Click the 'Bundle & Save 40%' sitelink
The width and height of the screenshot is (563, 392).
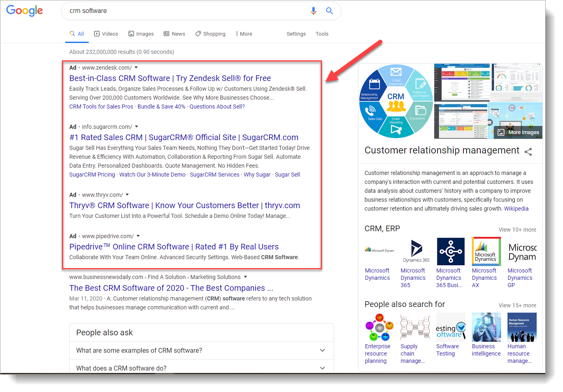[162, 107]
